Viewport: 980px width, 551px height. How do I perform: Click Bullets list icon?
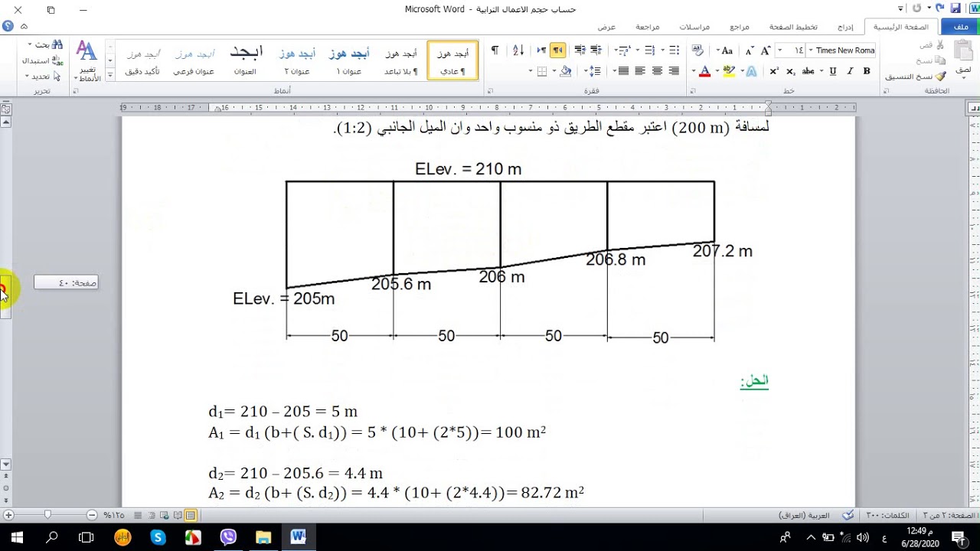[x=674, y=51]
